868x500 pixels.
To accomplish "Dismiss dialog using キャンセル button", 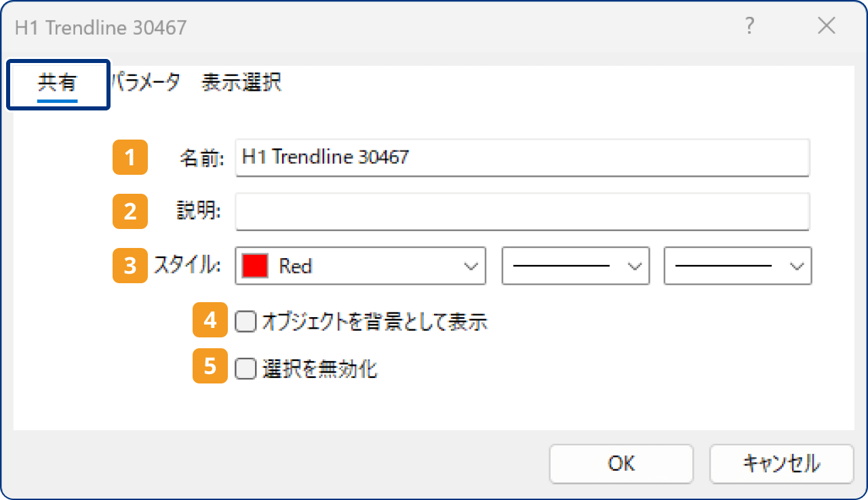I will tap(781, 463).
